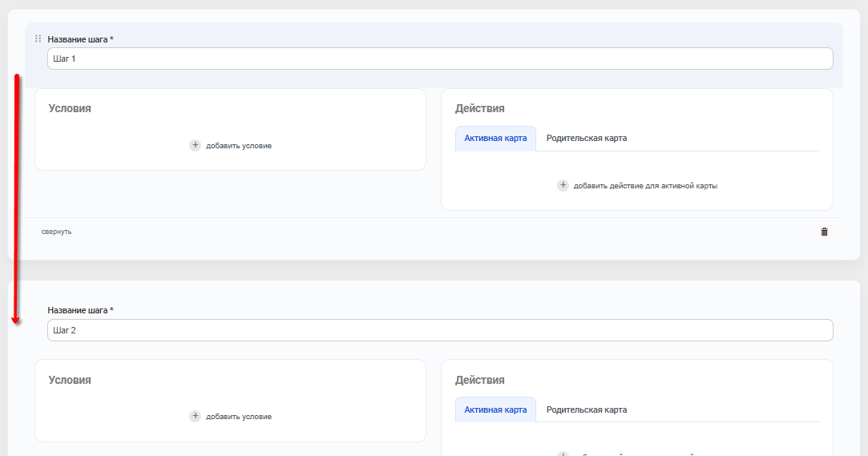Click the 'Условия' heading in Шаг 2
Image resolution: width=868 pixels, height=456 pixels.
70,380
